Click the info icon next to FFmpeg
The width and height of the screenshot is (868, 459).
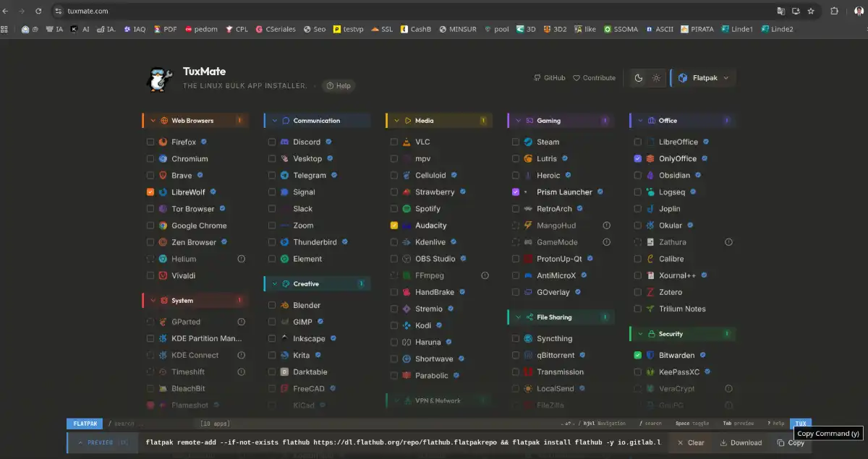485,275
